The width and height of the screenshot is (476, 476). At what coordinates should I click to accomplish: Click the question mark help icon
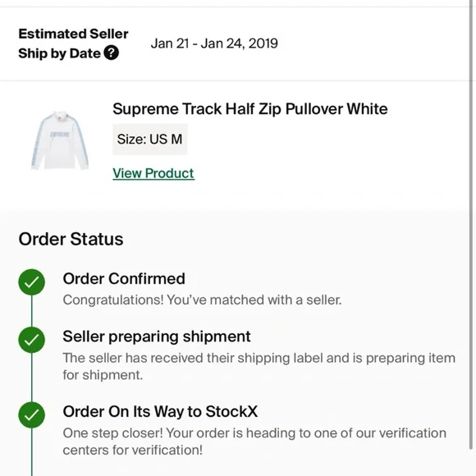tap(112, 53)
